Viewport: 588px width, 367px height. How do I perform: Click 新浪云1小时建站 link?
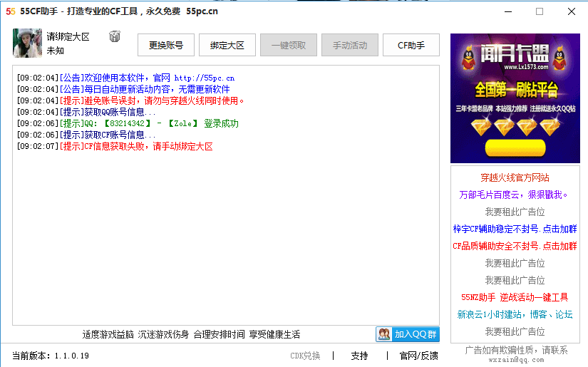pyautogui.click(x=515, y=314)
